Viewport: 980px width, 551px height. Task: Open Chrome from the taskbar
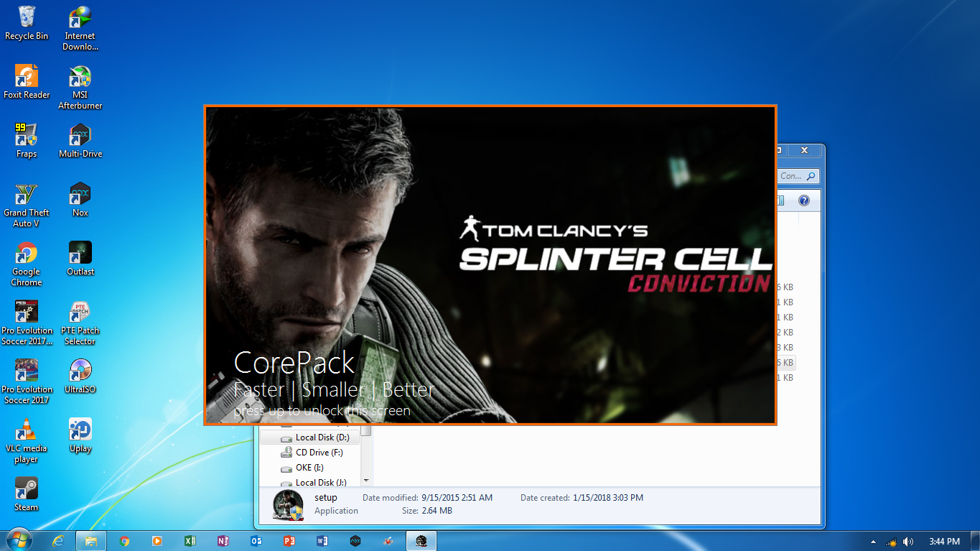(x=124, y=541)
